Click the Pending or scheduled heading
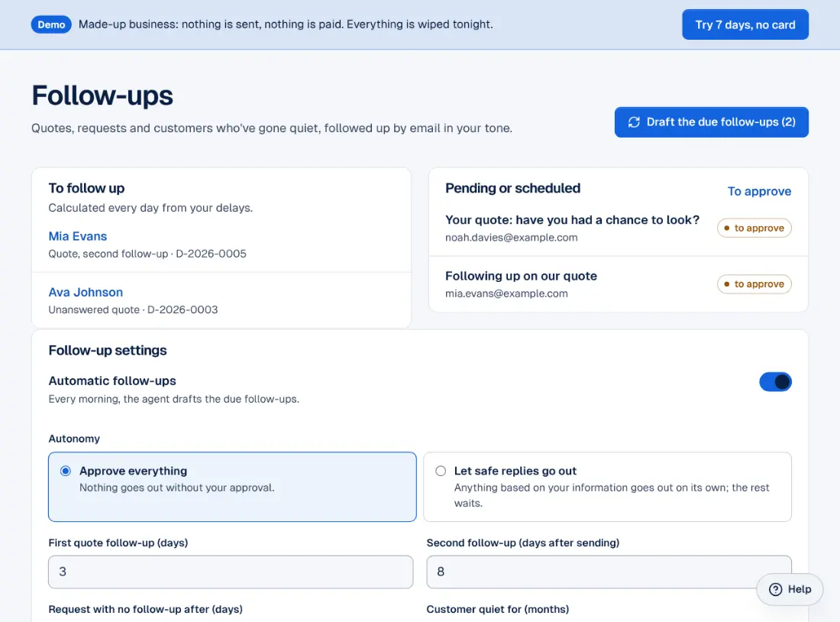The width and height of the screenshot is (840, 622). [512, 188]
